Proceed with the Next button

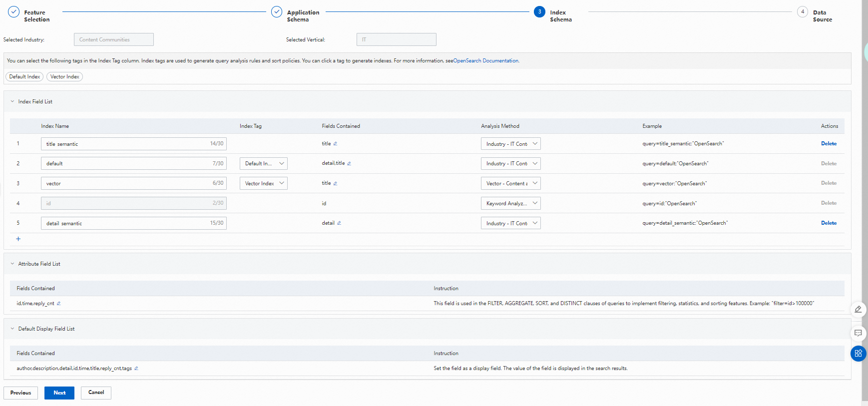pyautogui.click(x=59, y=393)
